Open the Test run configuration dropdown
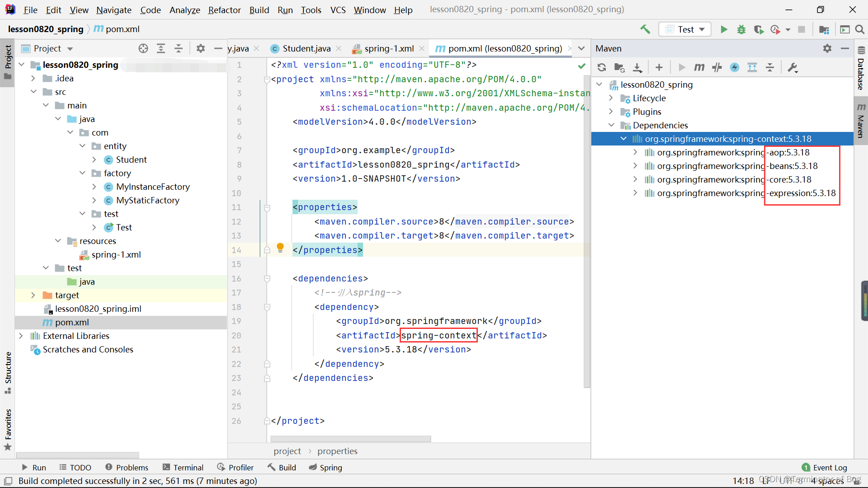The width and height of the screenshot is (868, 488). click(x=685, y=29)
